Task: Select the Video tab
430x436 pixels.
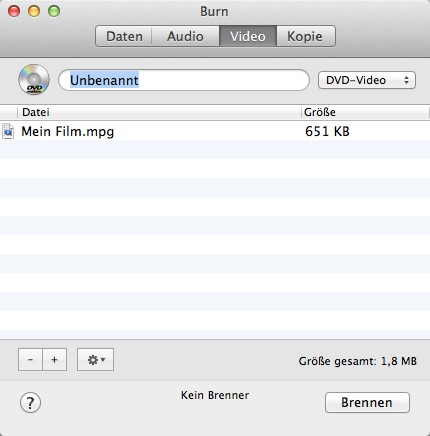Action: tap(248, 36)
